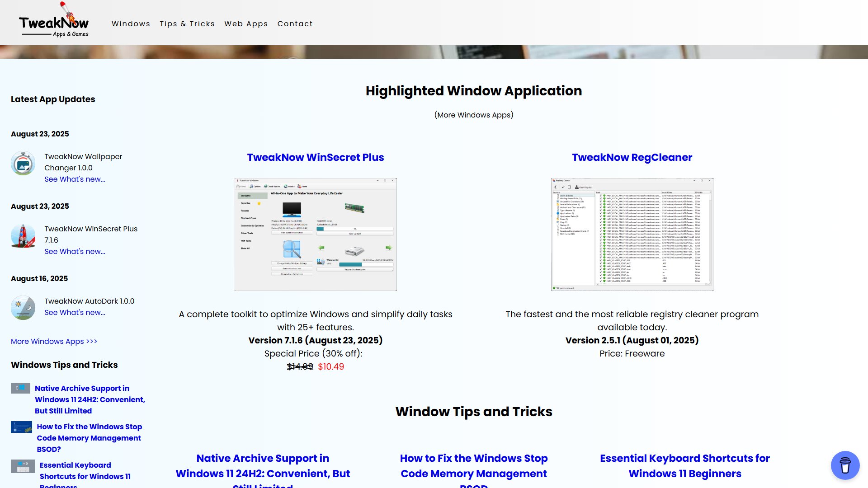Click the Version 2.5.1 (August 01, 2025) text
The height and width of the screenshot is (488, 868).
point(632,340)
